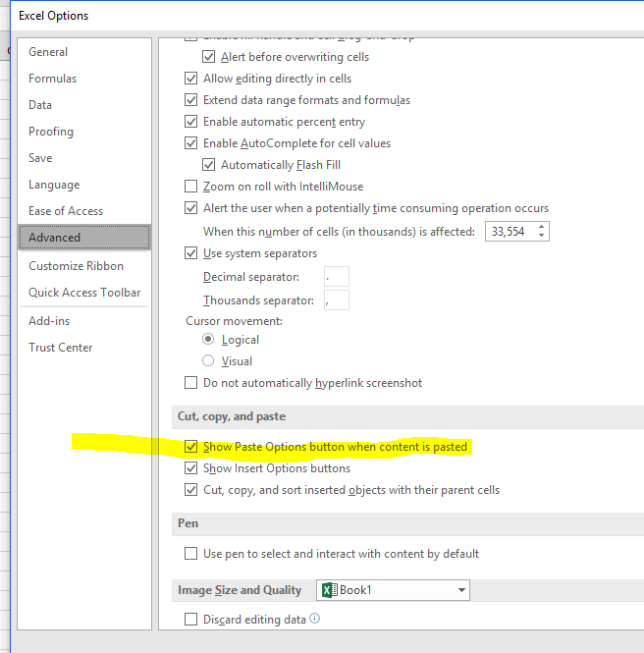Decrease the number of cells threshold
This screenshot has width=644, height=653.
[x=541, y=236]
